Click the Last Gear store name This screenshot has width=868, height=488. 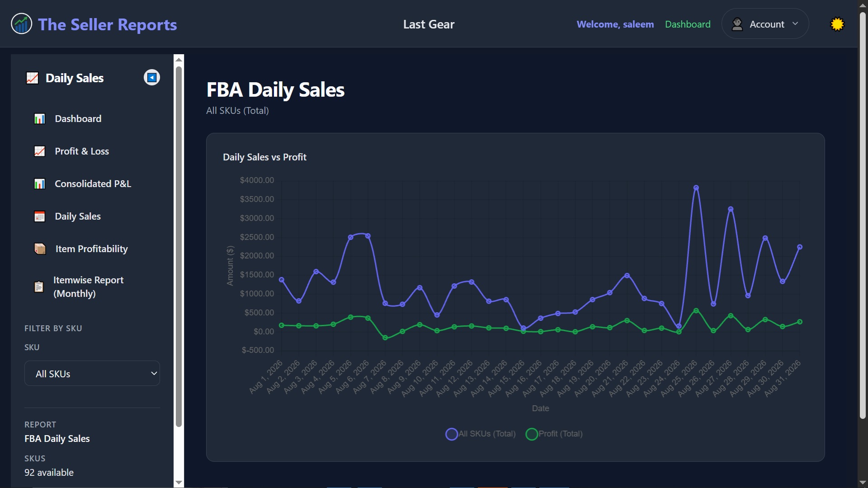tap(429, 24)
